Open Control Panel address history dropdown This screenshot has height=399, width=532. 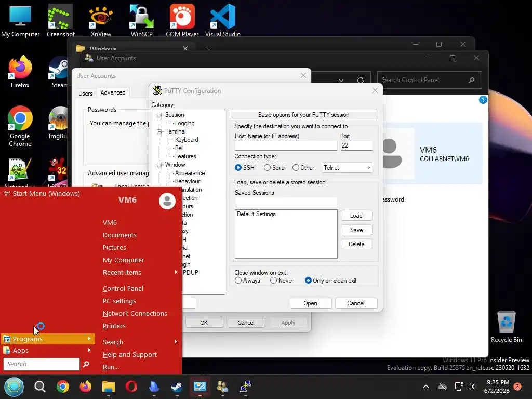(x=341, y=81)
